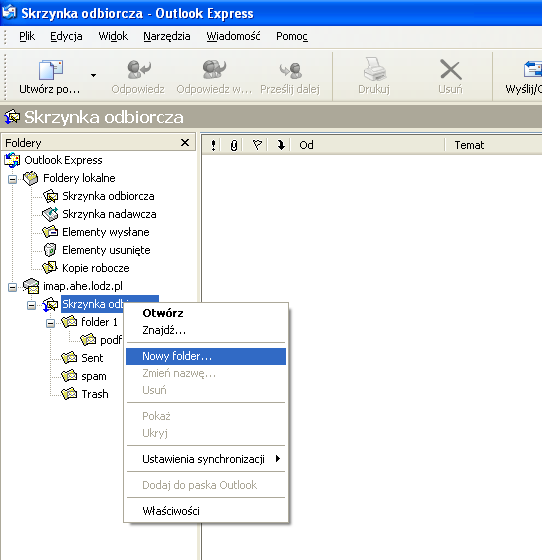542x560 pixels.
Task: Choose Nowy folder... in the context menu
Action: [206, 356]
